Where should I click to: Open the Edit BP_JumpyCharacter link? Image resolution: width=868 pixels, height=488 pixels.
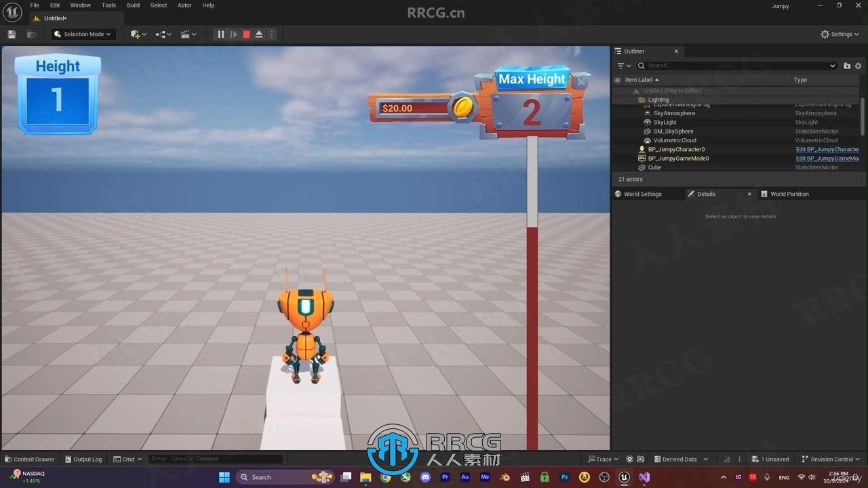pos(827,149)
